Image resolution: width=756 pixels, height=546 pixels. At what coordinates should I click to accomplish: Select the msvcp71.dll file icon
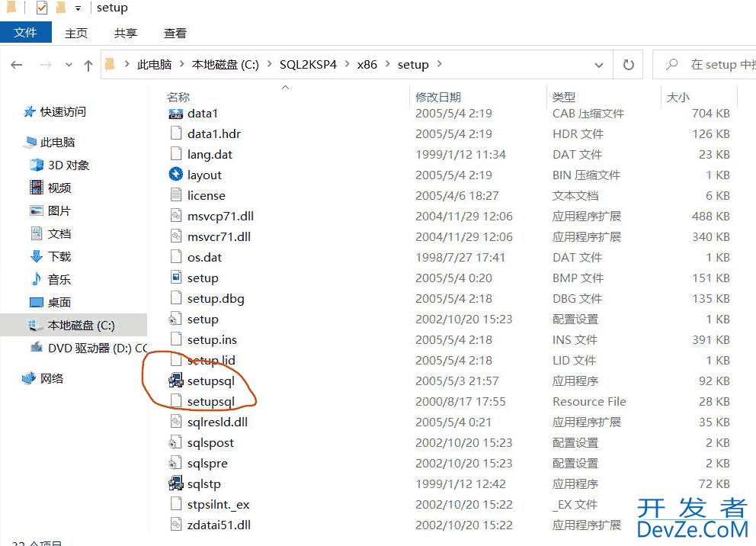tap(176, 216)
